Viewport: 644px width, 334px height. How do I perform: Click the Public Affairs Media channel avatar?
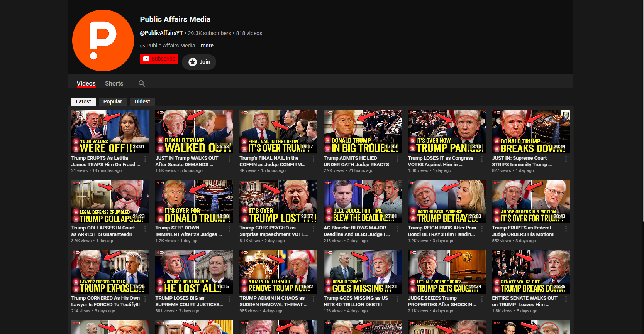[103, 40]
